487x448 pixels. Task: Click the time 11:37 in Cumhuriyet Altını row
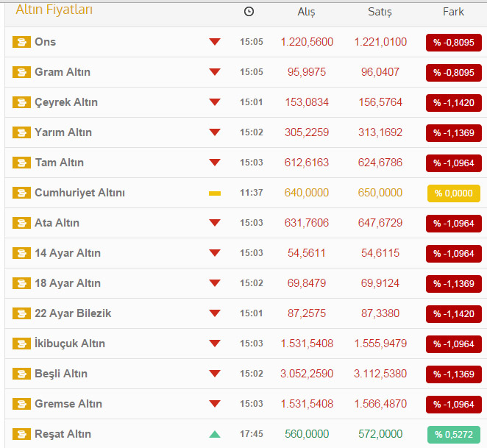pos(252,193)
